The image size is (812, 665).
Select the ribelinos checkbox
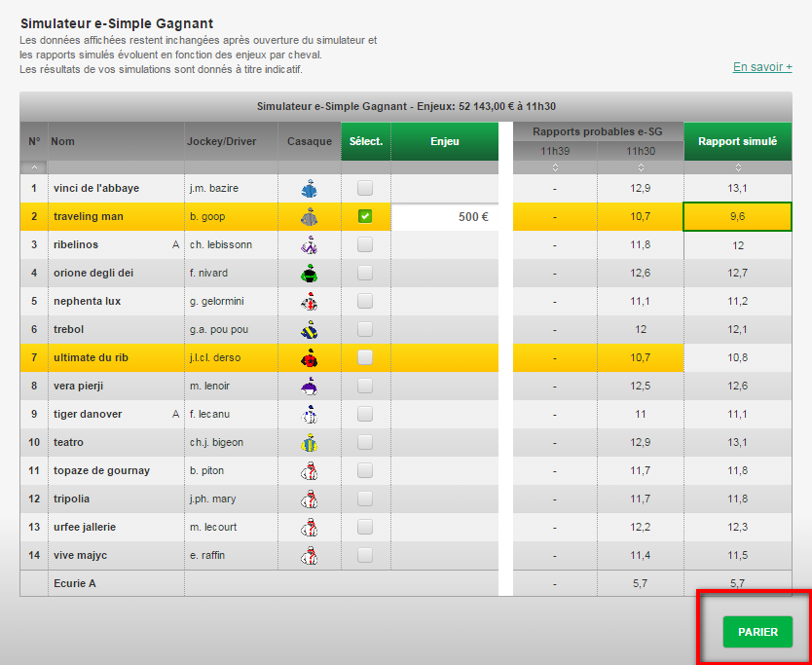coord(365,244)
